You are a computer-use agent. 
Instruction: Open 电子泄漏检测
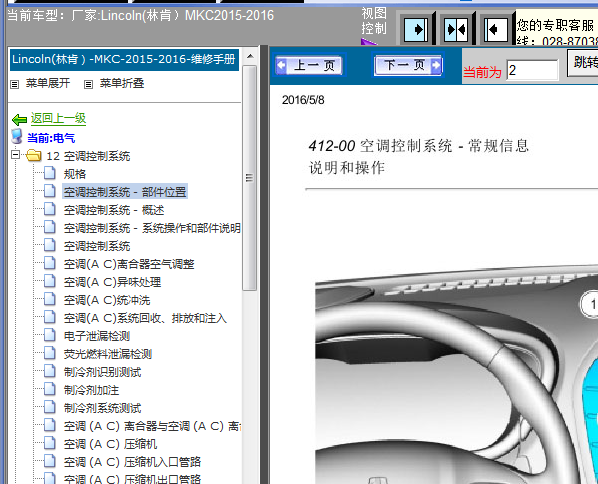[97, 336]
